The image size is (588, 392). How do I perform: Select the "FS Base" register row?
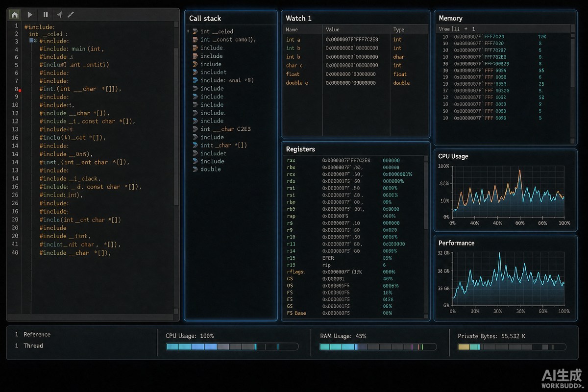pyautogui.click(x=354, y=313)
